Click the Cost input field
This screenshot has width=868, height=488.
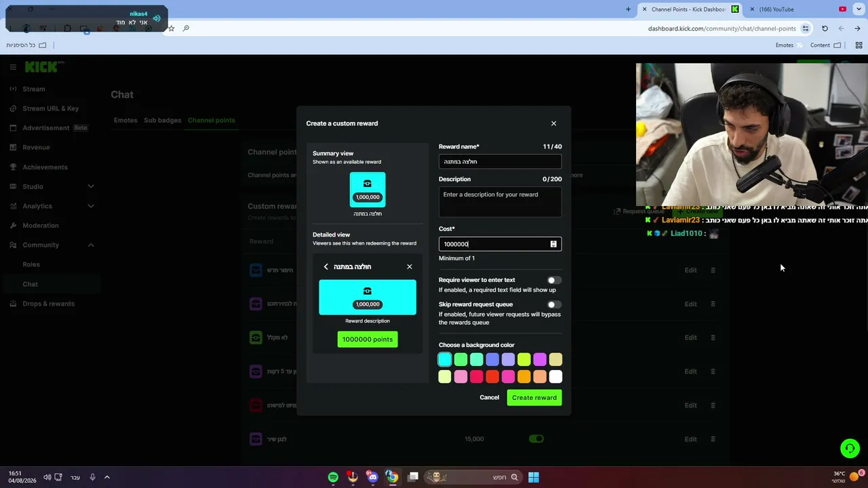pyautogui.click(x=500, y=244)
